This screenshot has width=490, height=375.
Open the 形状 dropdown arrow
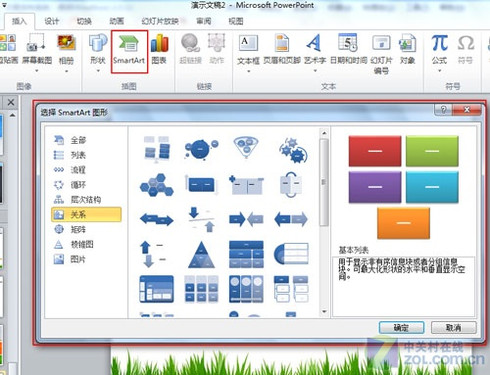(x=98, y=71)
